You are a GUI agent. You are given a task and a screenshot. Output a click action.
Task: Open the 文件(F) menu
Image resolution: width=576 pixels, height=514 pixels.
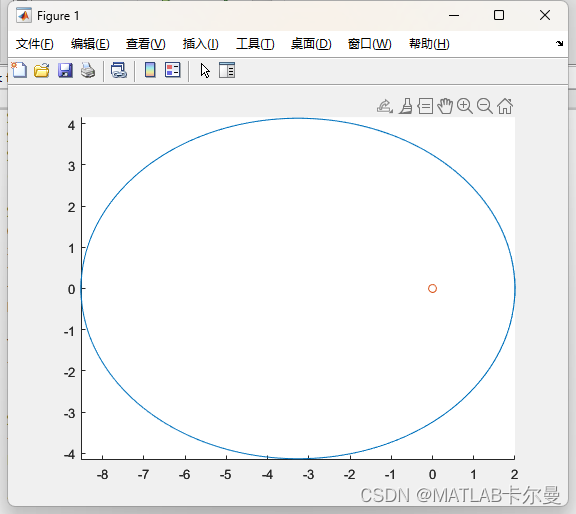35,44
